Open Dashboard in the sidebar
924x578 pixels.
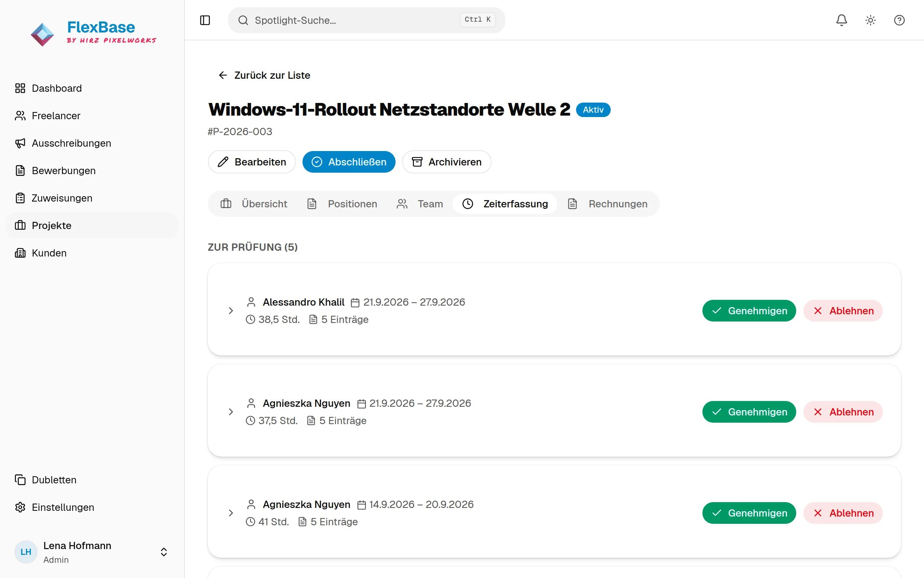(92, 88)
